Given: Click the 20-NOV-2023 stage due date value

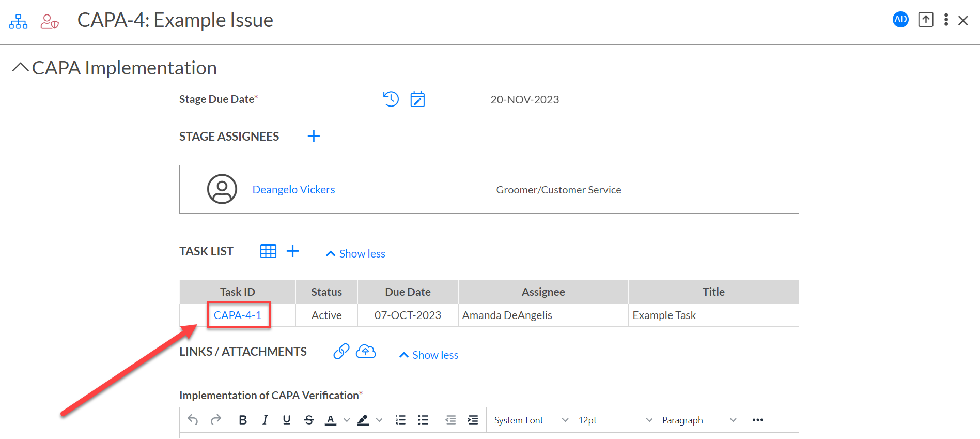Looking at the screenshot, I should coord(525,100).
